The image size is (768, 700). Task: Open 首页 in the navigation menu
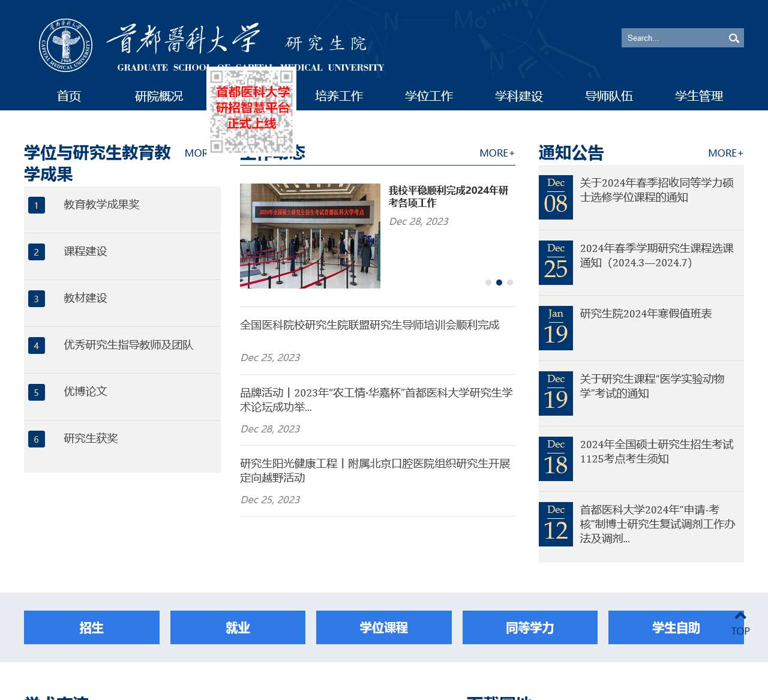click(x=69, y=96)
